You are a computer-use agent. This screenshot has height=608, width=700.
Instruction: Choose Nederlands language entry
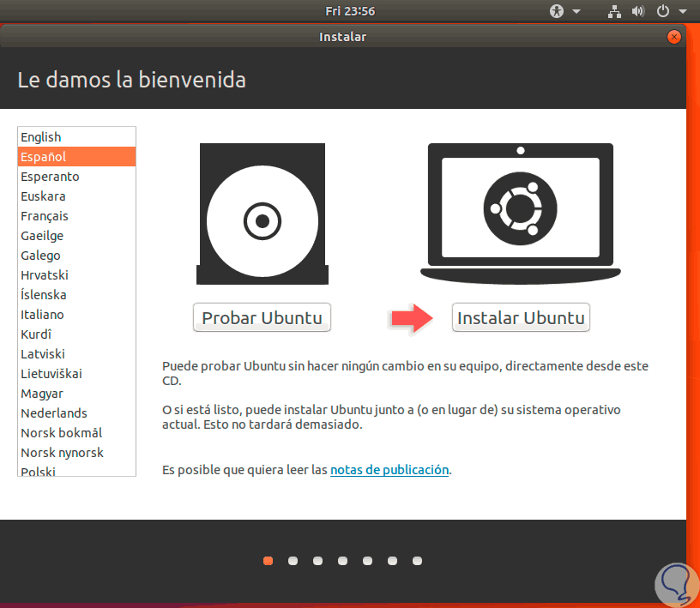click(x=77, y=413)
